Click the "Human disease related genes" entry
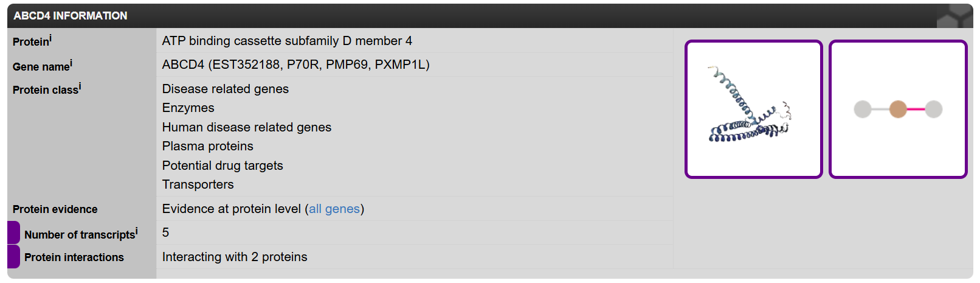The width and height of the screenshot is (980, 283). tap(247, 127)
